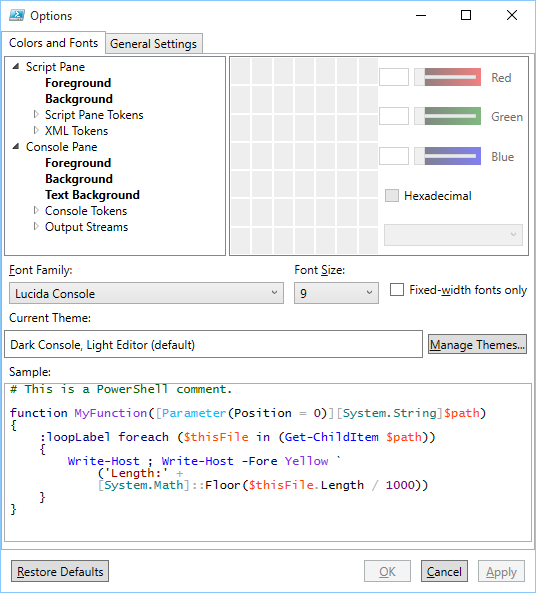Open the color name dropdown below Hexadecimal
The height and width of the screenshot is (593, 536).
pos(454,235)
